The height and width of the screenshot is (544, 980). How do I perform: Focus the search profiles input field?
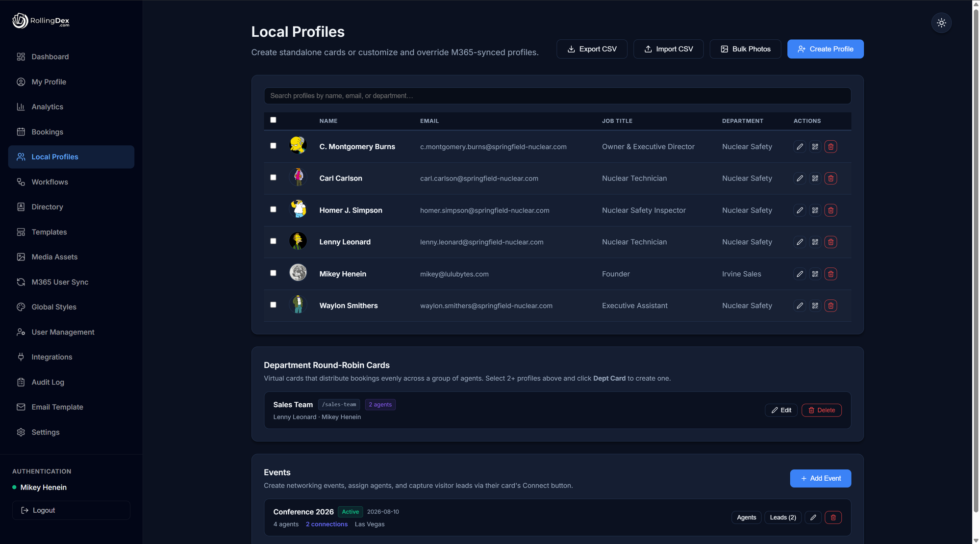tap(557, 96)
